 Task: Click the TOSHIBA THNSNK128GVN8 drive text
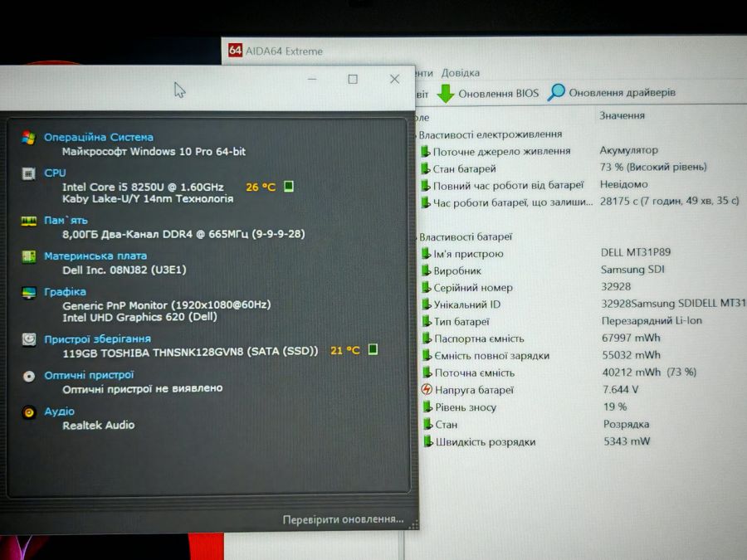pos(190,353)
